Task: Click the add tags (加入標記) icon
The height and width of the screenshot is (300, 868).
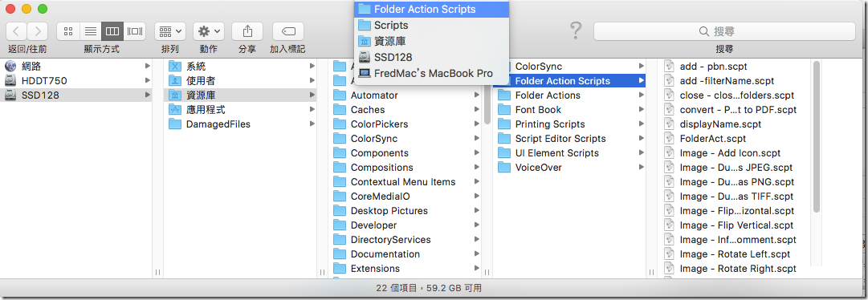Action: click(x=287, y=31)
